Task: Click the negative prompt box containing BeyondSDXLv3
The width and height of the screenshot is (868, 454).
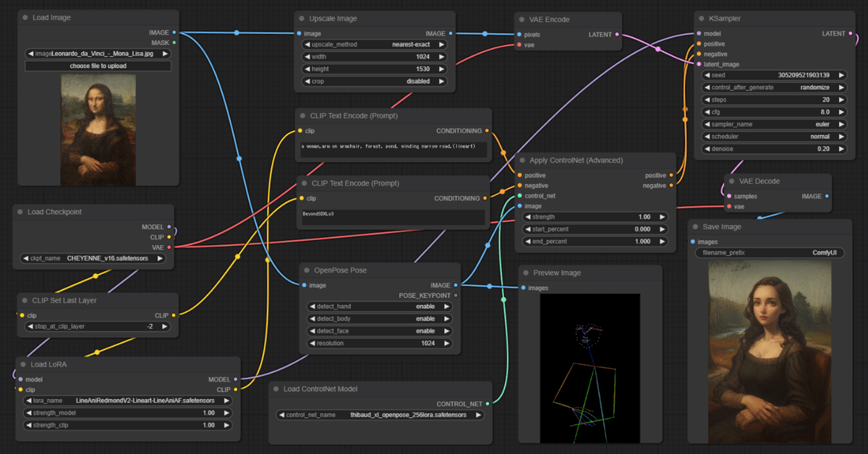Action: [x=393, y=217]
